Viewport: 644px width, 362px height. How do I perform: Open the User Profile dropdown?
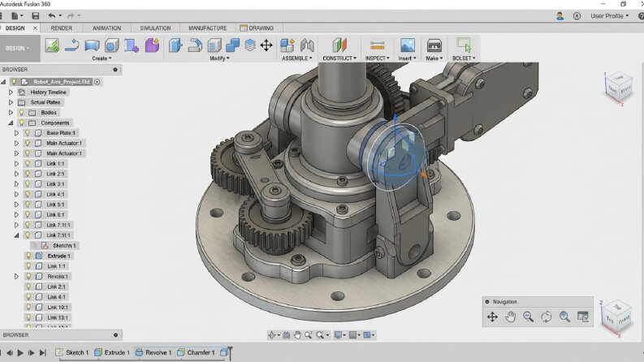(610, 15)
